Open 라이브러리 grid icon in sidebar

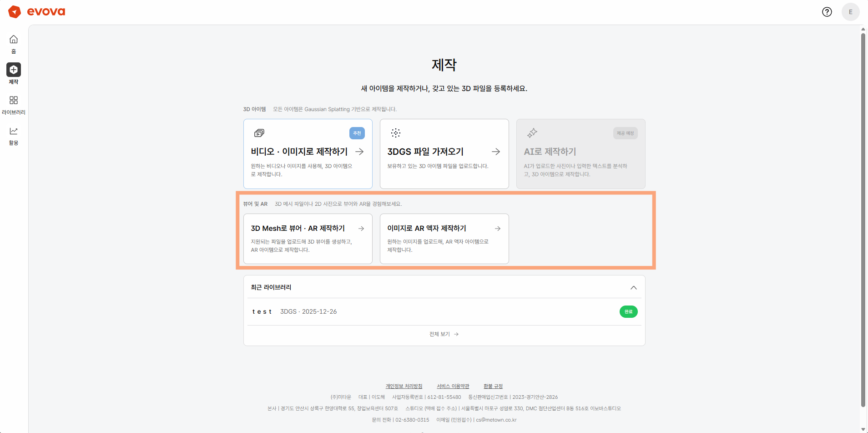pyautogui.click(x=14, y=100)
